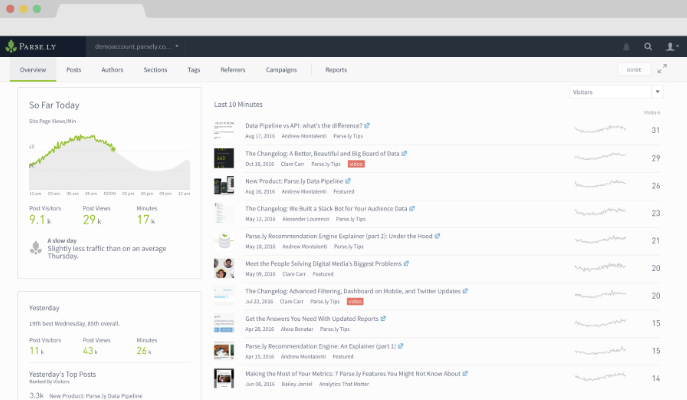Open post Data Pipeline vs API title
The width and height of the screenshot is (687, 400).
pos(304,126)
